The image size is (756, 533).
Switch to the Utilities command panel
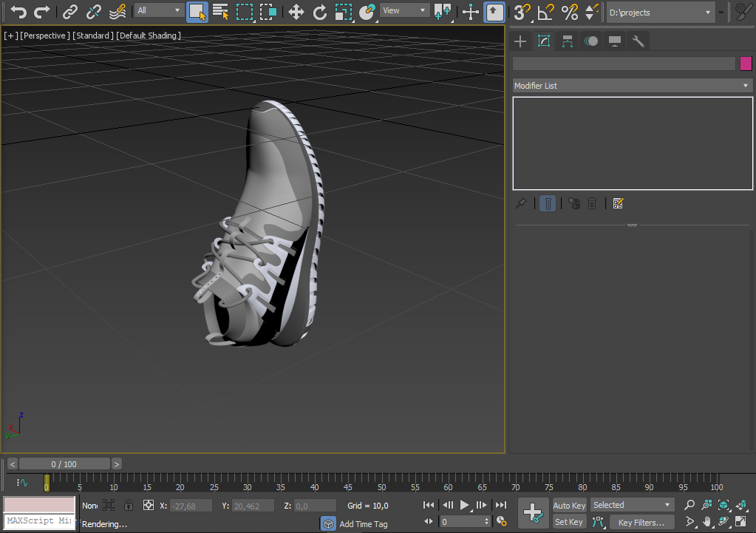click(x=638, y=41)
